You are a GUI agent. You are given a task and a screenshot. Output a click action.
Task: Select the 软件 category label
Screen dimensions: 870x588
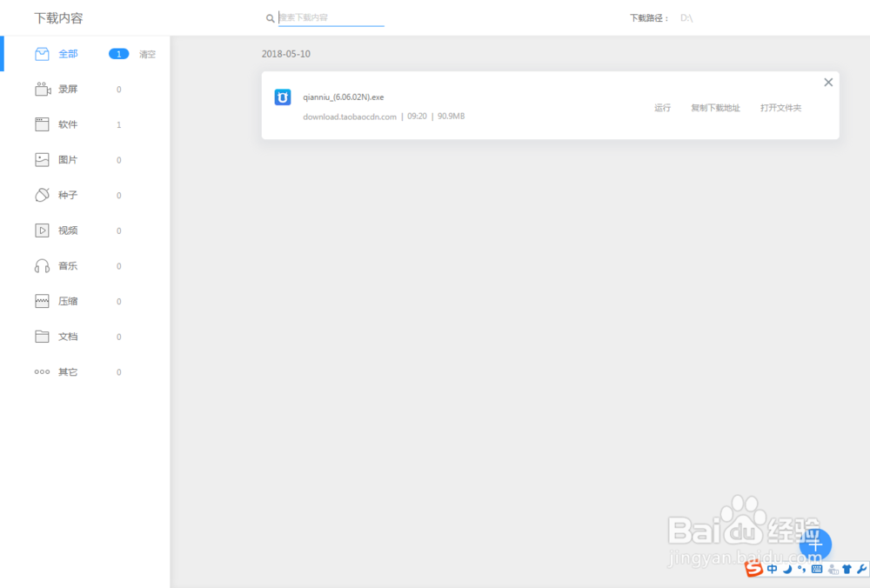point(68,124)
